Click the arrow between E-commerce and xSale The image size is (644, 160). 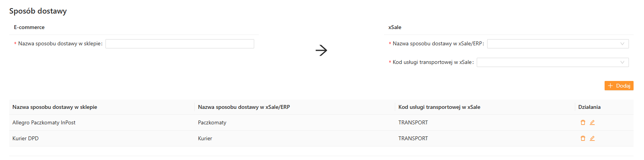click(321, 50)
